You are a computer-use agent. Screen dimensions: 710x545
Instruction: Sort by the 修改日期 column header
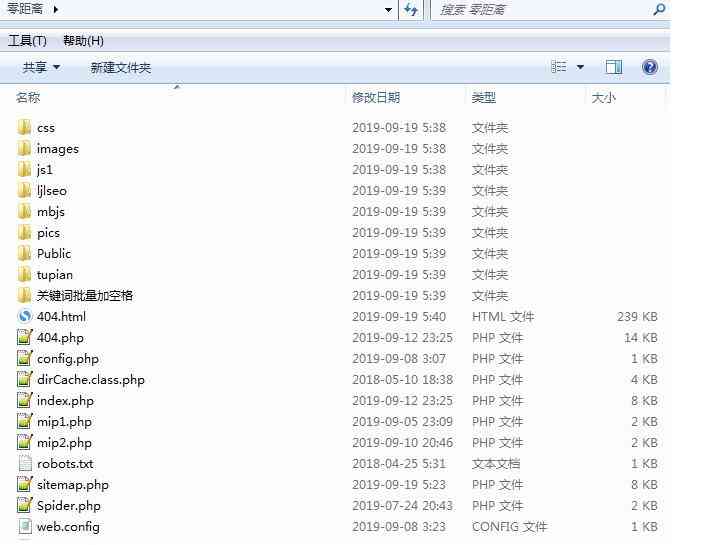click(x=376, y=97)
